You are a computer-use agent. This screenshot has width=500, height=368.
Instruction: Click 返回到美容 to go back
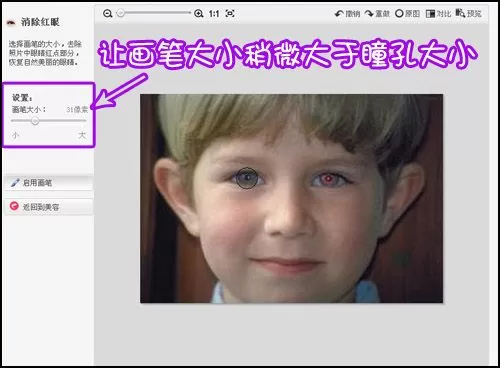[48, 207]
